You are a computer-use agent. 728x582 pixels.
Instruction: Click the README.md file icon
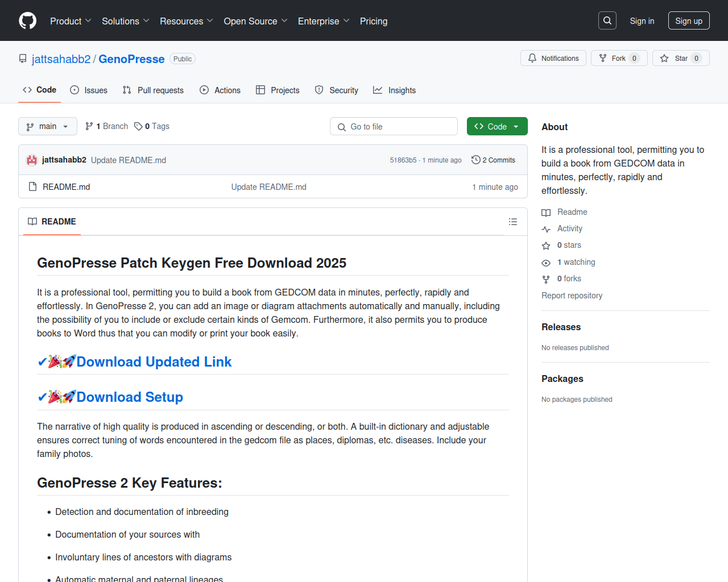click(33, 186)
